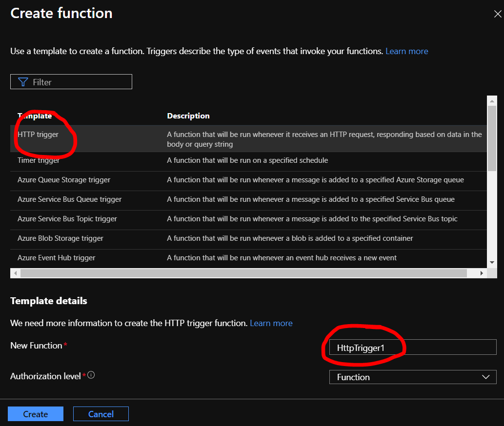Click the HTTP request description text
504x426 pixels.
324,139
